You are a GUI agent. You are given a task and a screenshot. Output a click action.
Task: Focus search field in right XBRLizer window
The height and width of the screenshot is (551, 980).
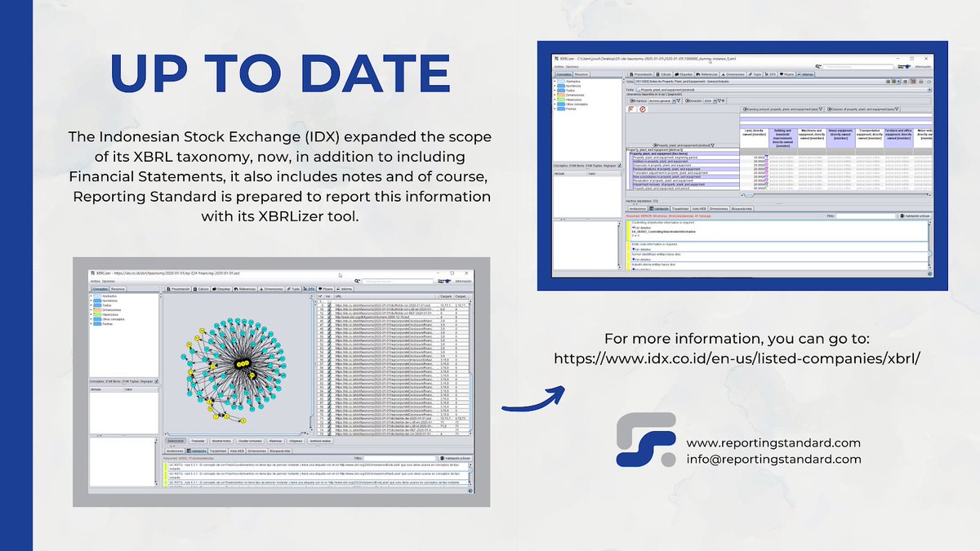point(858,66)
